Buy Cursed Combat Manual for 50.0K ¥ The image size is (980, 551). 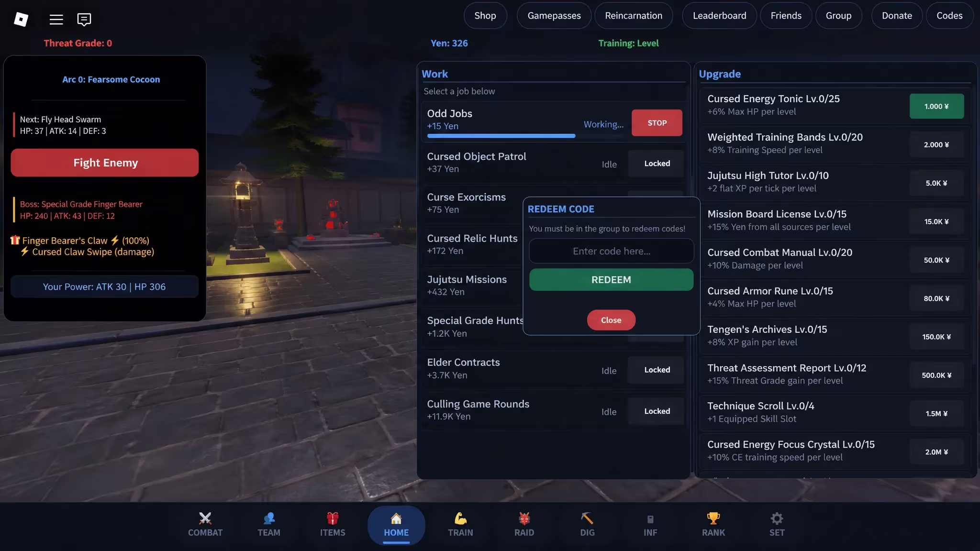coord(936,260)
